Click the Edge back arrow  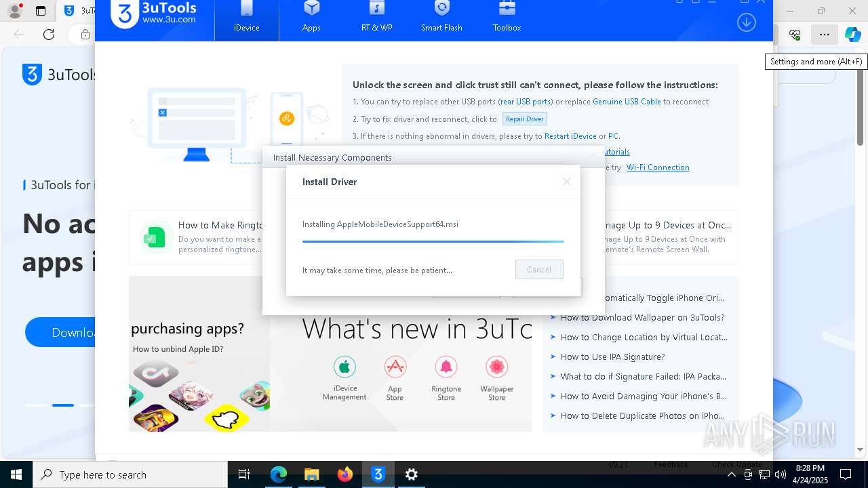(x=19, y=34)
